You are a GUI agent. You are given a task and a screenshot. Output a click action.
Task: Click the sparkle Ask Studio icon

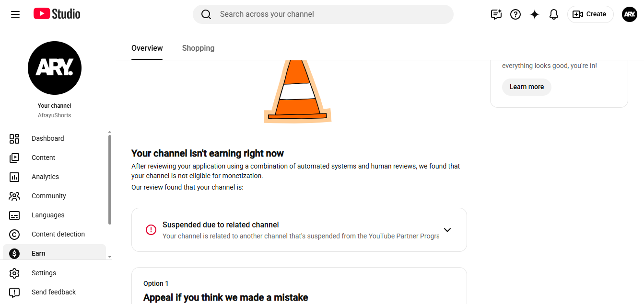point(535,14)
